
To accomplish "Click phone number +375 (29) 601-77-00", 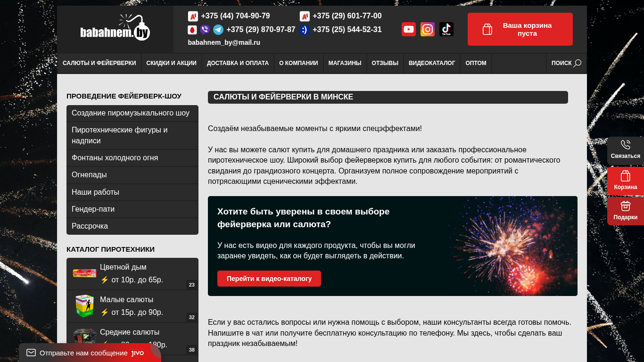I will (x=347, y=16).
